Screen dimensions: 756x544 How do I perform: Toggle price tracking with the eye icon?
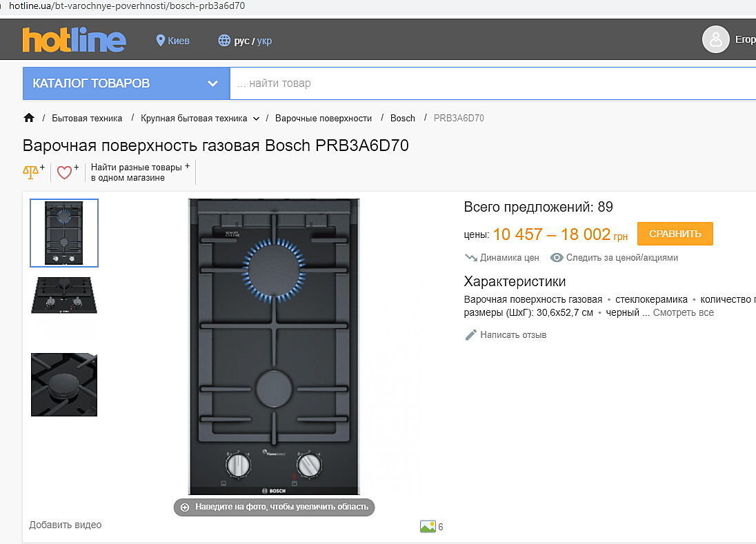[557, 258]
